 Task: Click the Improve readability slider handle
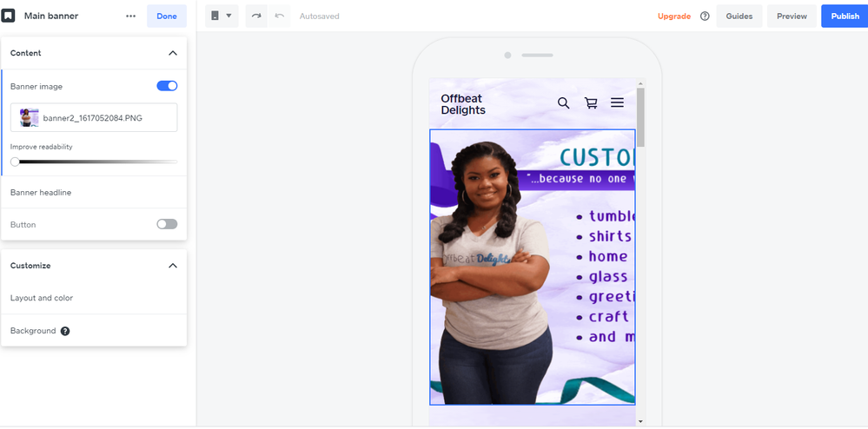point(15,162)
